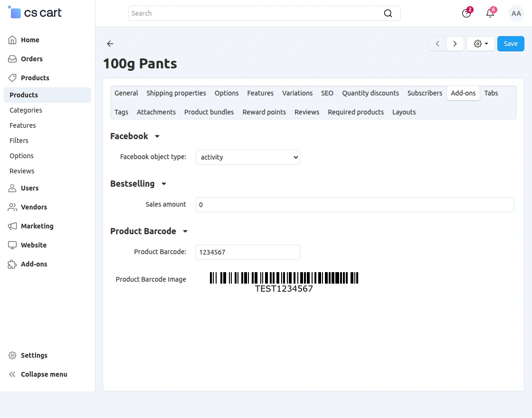Open Settings in the sidebar
Screen dimensions: 532x418
[34, 356]
